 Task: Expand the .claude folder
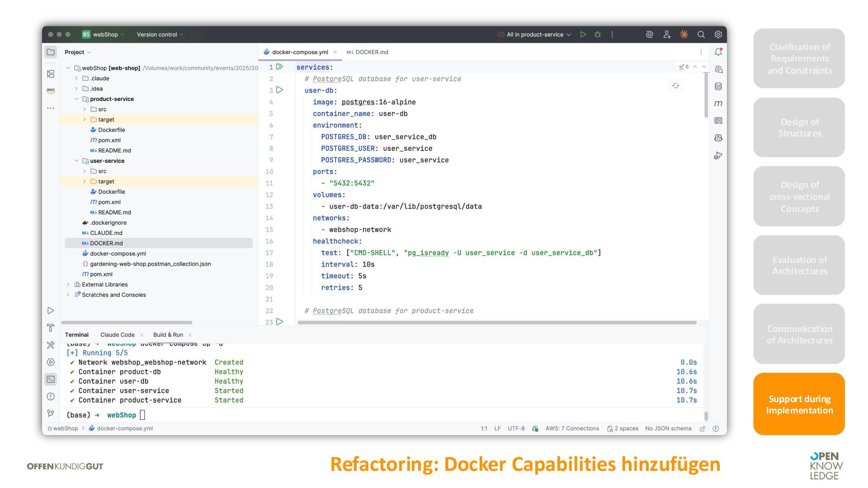76,78
